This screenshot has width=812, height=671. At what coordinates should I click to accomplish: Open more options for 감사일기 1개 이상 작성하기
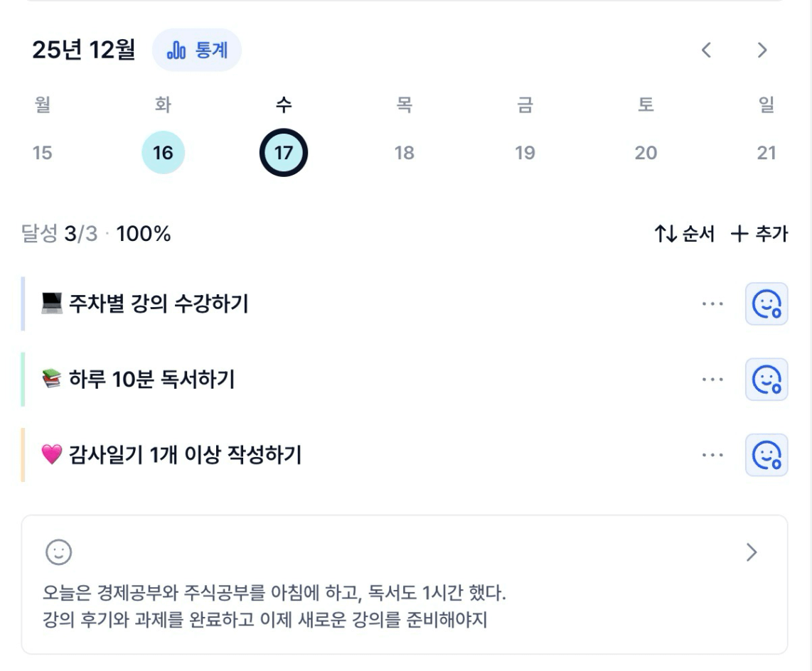(712, 455)
